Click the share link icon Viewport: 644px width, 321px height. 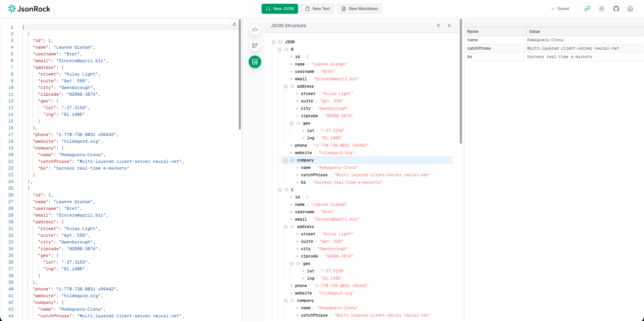(x=587, y=9)
